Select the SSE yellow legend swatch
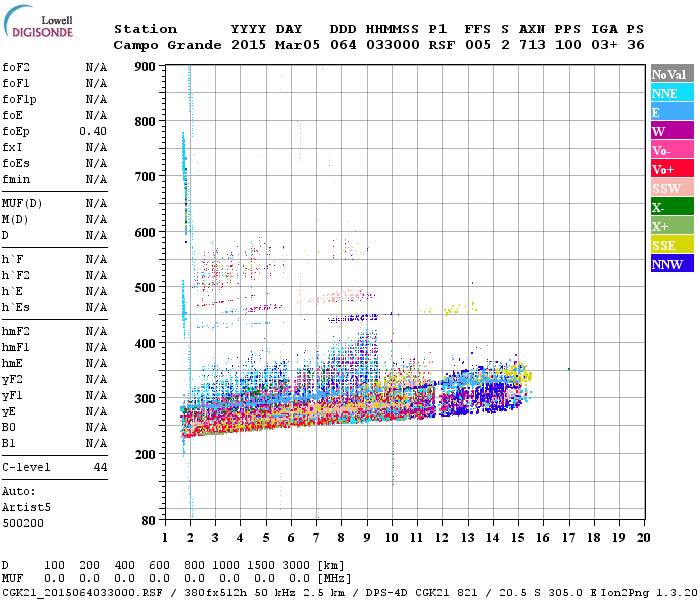Screen dimensions: 700x600 coord(672,245)
